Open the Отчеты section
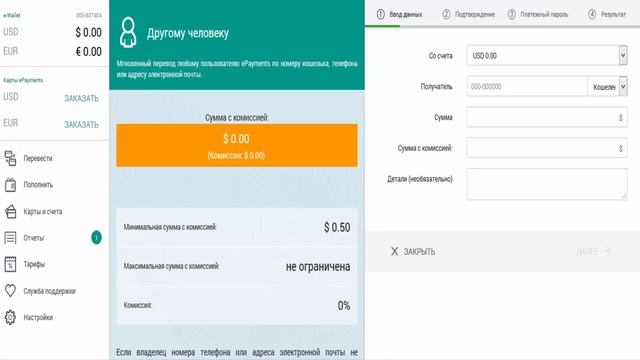 tap(33, 238)
